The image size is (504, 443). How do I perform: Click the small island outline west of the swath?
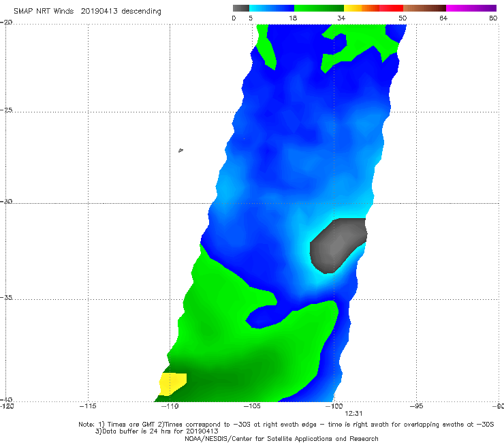(x=180, y=150)
